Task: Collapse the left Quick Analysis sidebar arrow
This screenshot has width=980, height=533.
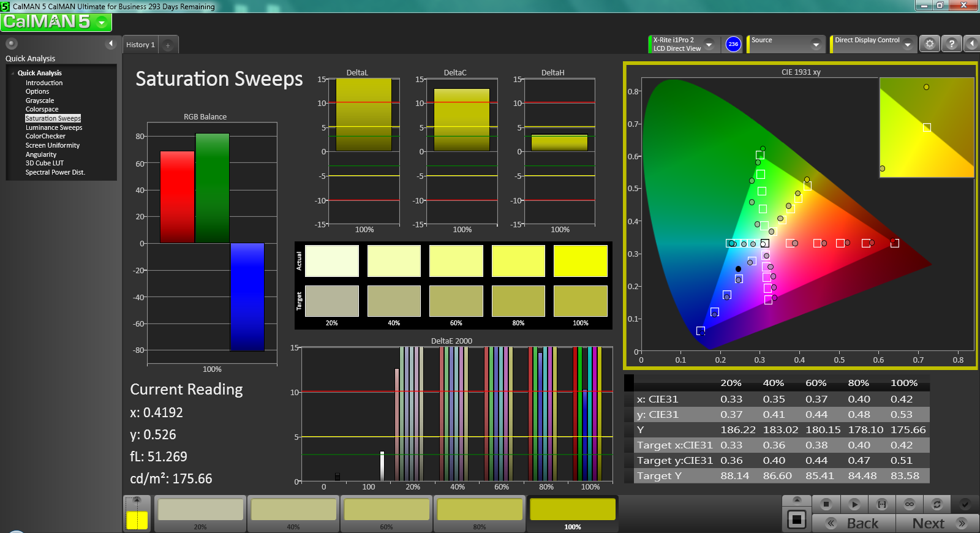Action: coord(111,43)
